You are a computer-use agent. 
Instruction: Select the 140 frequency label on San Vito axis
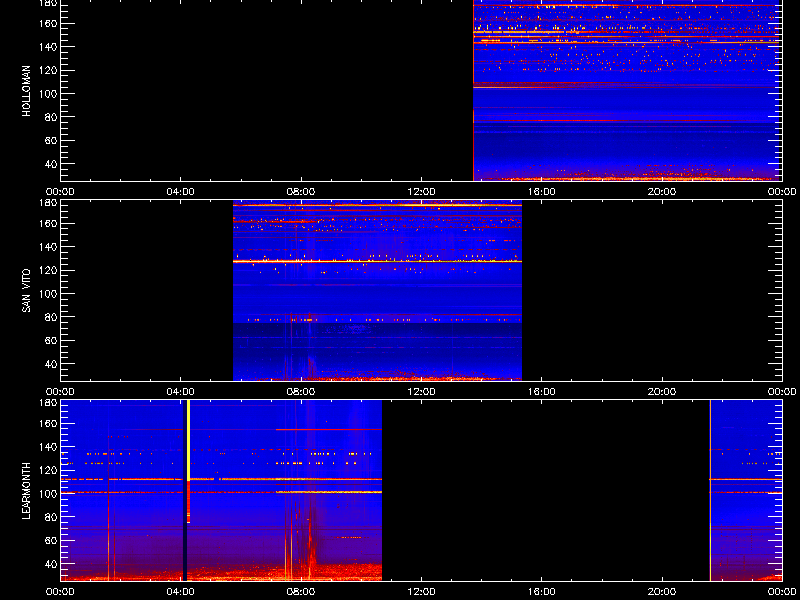[x=48, y=247]
